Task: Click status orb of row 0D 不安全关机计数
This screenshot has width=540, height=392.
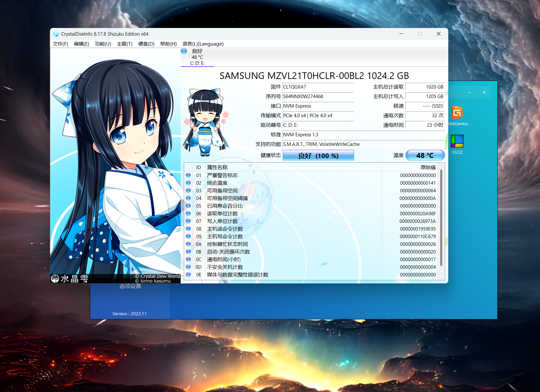Action: tap(188, 267)
